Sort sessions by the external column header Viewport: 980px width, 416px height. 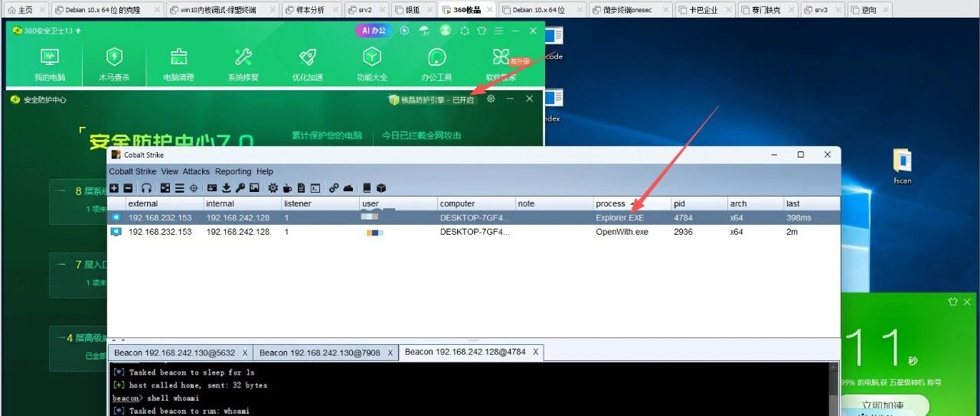164,203
